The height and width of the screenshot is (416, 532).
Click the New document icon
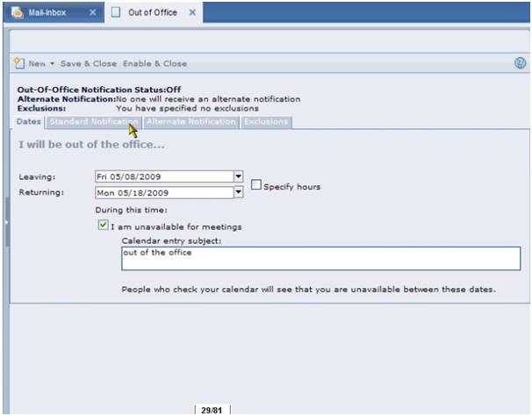tap(19, 63)
